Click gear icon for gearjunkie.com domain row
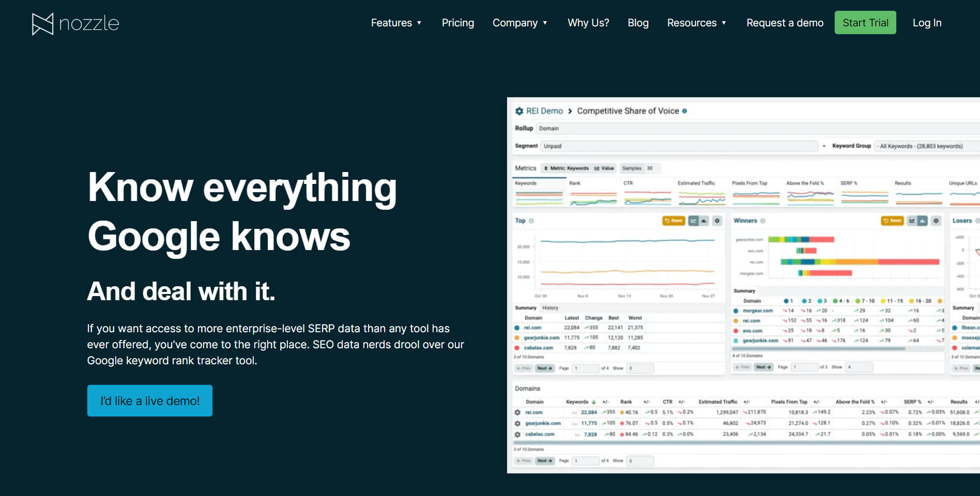 (x=517, y=423)
